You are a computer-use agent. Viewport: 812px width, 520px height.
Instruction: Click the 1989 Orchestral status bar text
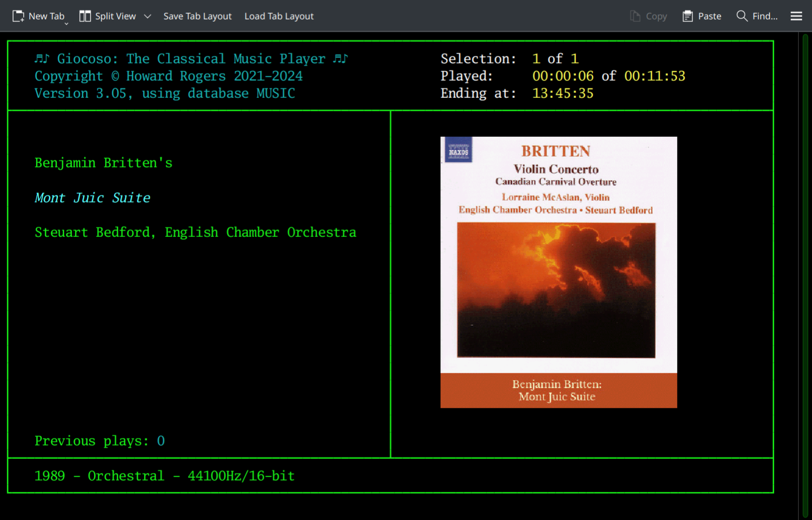(164, 476)
